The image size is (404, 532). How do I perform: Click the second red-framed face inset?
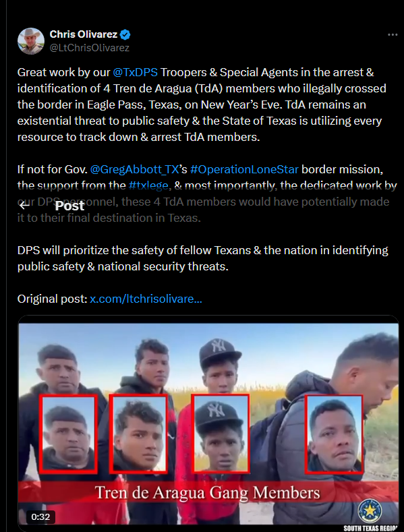point(138,434)
